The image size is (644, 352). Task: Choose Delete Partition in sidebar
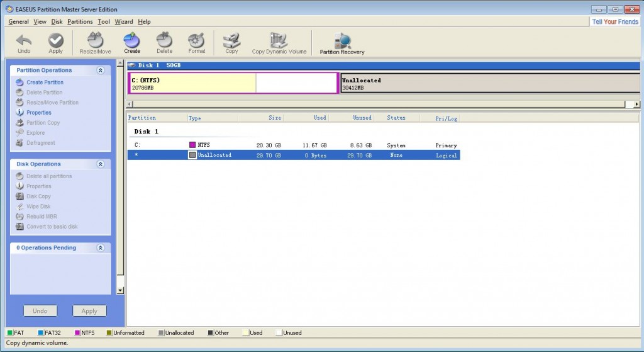(45, 93)
